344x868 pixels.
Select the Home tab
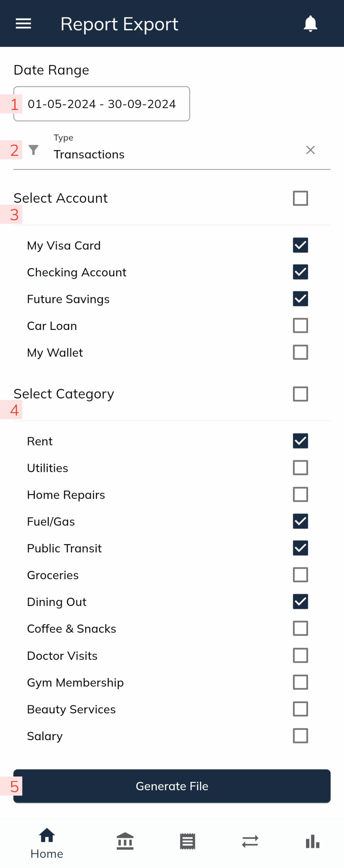47,842
